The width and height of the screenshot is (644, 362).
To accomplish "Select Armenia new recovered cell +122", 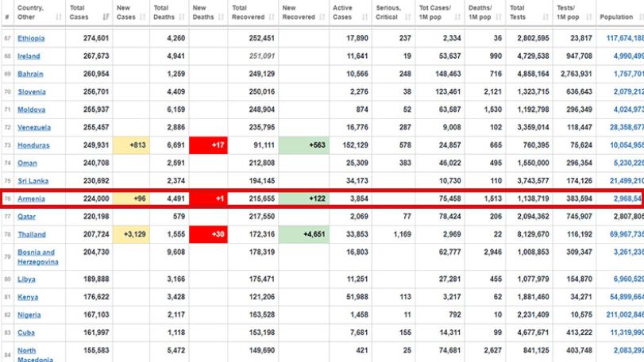I will pyautogui.click(x=303, y=198).
